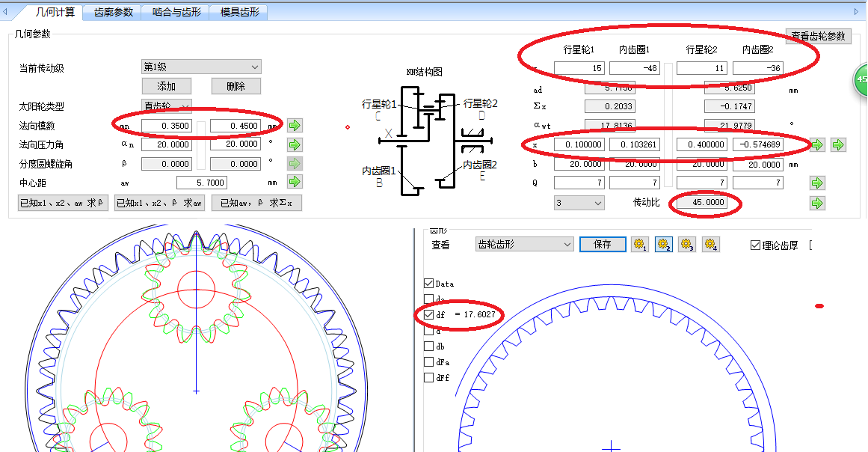Viewport: 868px width, 452px height.
Task: Show gear 4 tooth profile icon
Action: coord(711,244)
